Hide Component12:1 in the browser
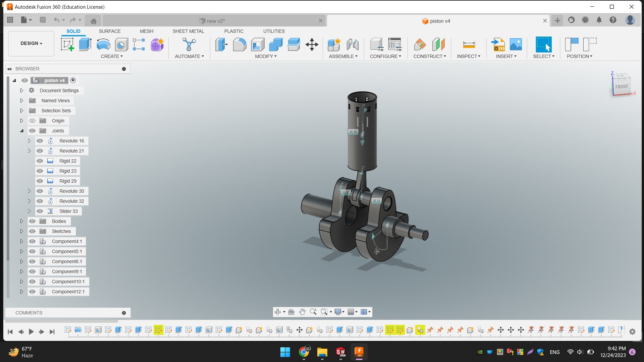The height and width of the screenshot is (362, 644). click(x=32, y=292)
